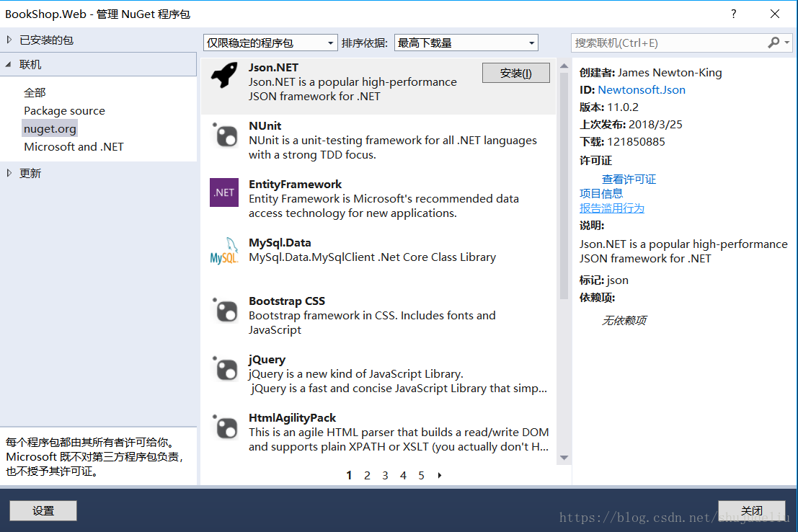Open the search options dropdown arrow

point(786,43)
